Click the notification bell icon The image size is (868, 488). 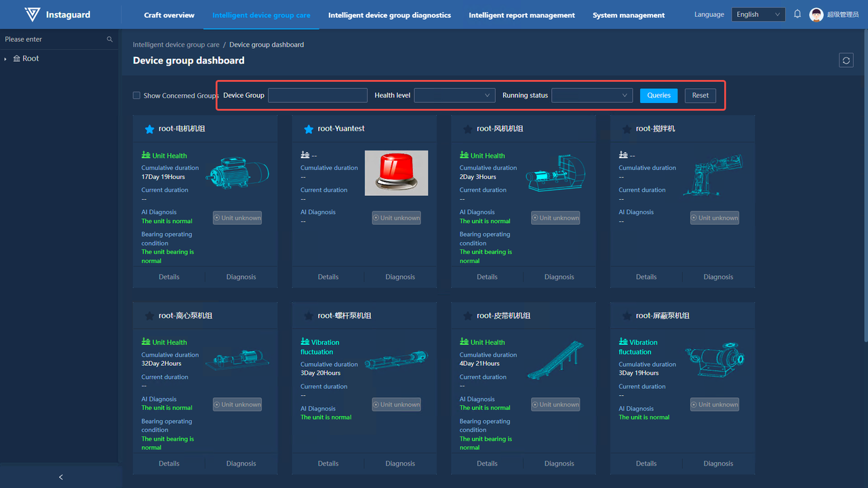coord(797,14)
